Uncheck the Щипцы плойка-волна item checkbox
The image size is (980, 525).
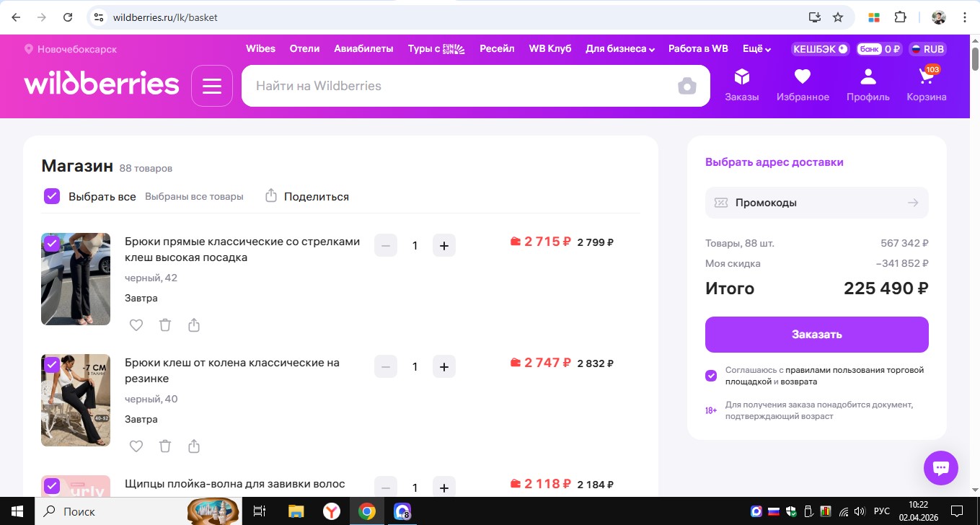(x=52, y=486)
